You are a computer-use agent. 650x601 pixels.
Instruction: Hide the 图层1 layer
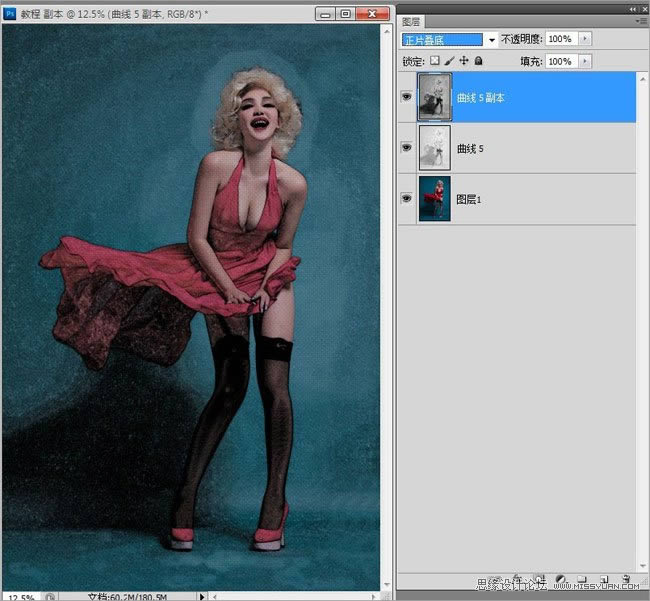click(407, 198)
